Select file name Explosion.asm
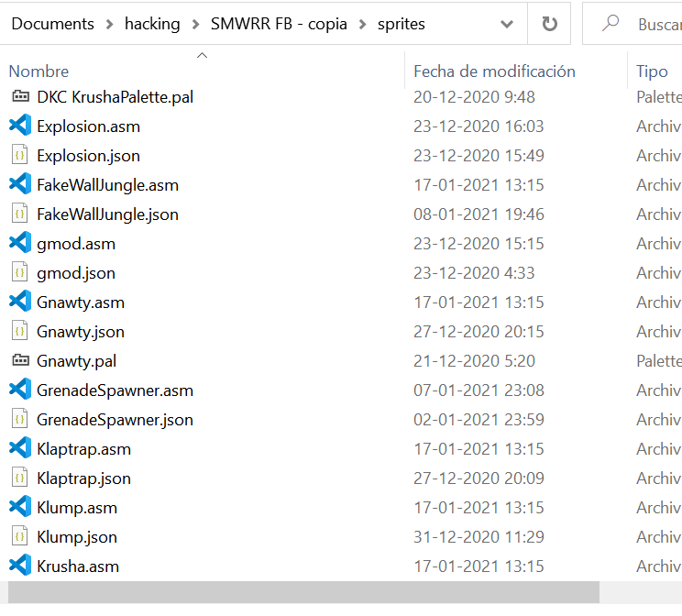The image size is (682, 616). [88, 126]
